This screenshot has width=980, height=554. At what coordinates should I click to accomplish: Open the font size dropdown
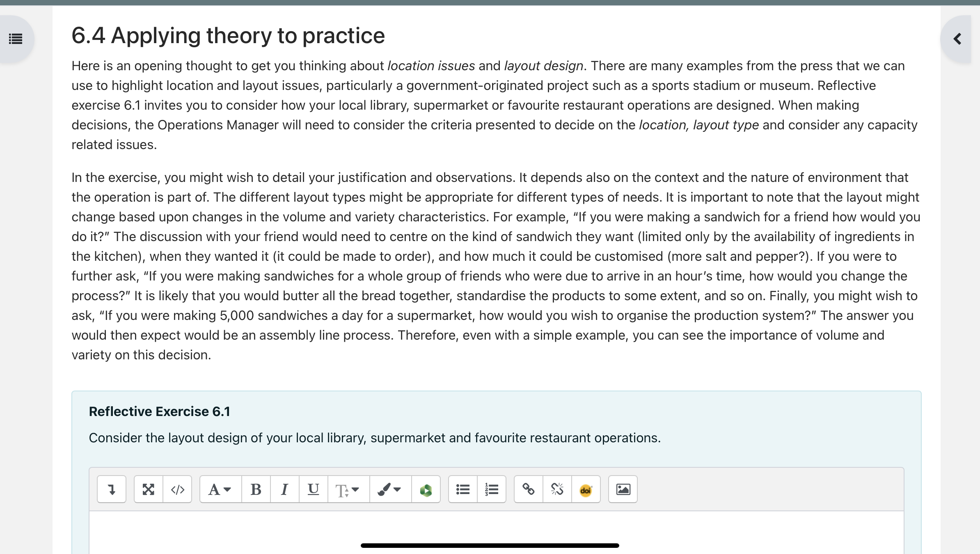pos(347,489)
